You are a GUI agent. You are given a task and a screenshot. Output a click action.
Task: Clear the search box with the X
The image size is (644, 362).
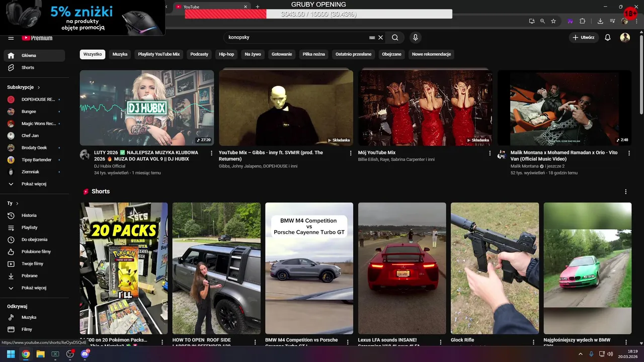click(381, 37)
